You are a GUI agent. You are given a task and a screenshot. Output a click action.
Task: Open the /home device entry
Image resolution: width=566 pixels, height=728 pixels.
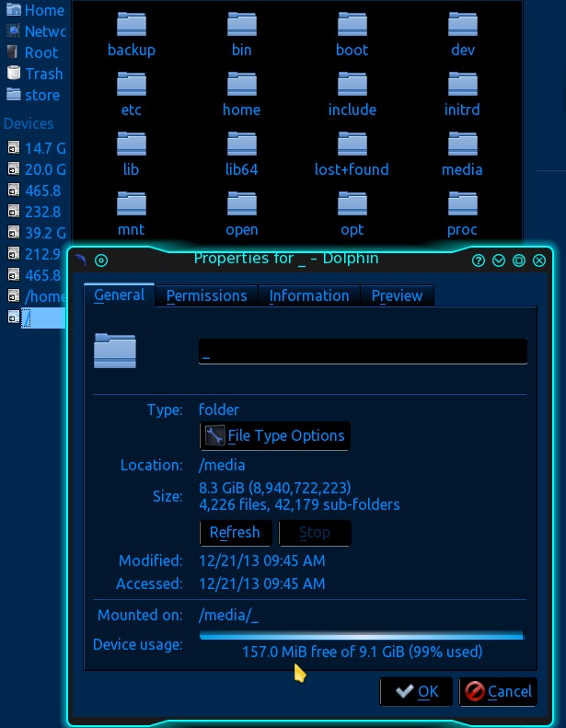coord(36,295)
